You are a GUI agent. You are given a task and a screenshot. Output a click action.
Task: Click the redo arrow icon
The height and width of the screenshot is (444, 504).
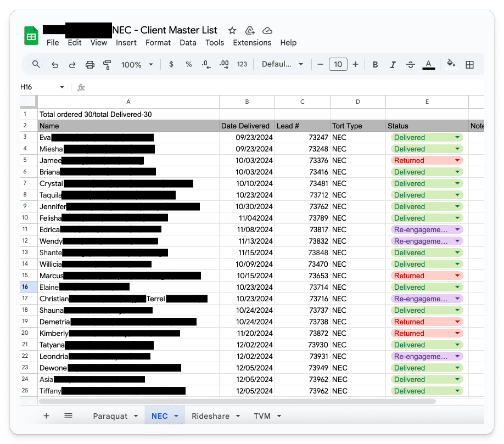pyautogui.click(x=72, y=65)
